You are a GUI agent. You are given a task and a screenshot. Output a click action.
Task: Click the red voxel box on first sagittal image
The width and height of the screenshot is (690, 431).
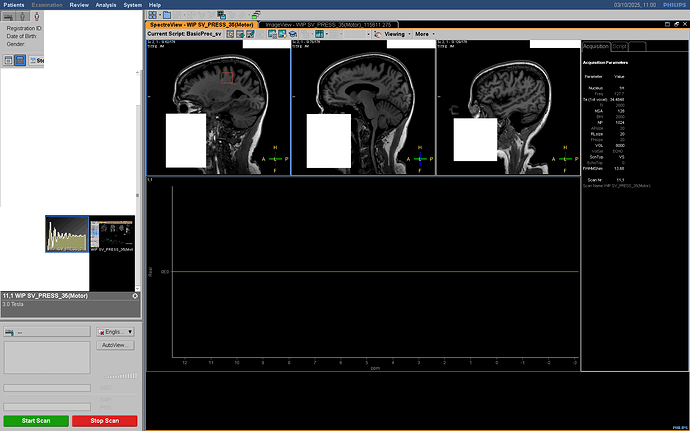coord(227,78)
